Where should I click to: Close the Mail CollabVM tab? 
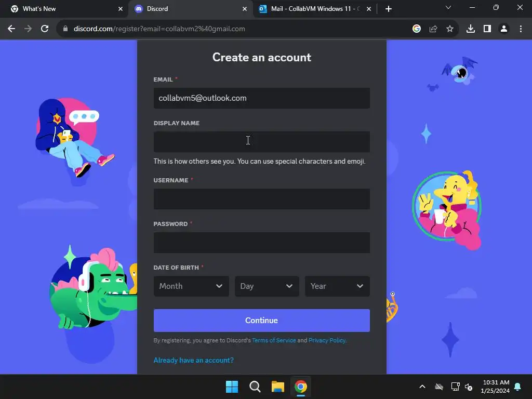[369, 9]
